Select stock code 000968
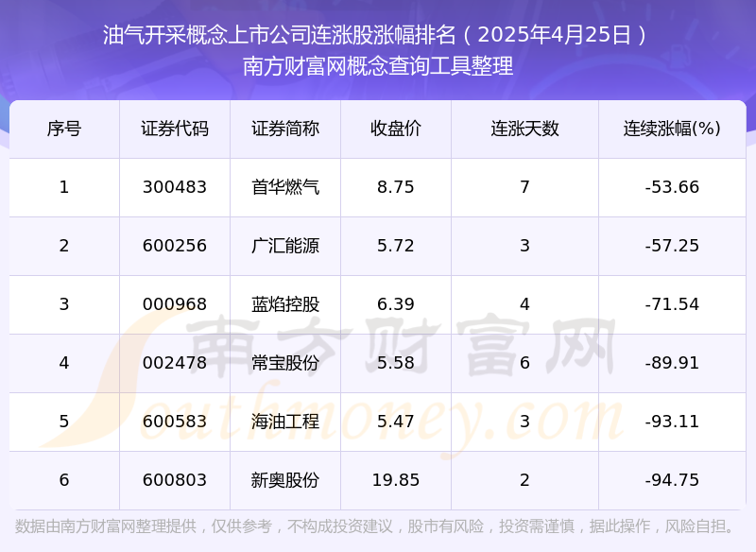 (x=175, y=304)
